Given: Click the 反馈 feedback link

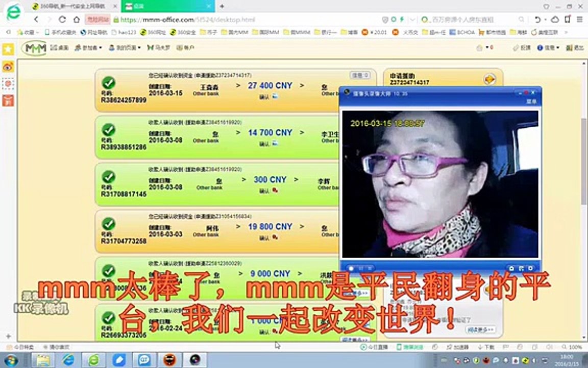Looking at the screenshot, I should (x=522, y=48).
